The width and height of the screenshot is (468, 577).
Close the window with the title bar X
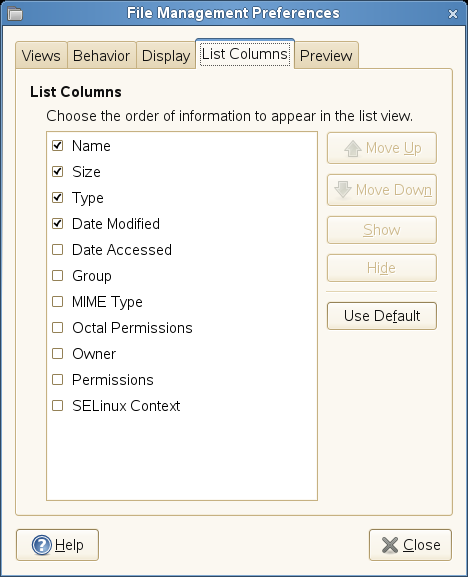pyautogui.click(x=453, y=14)
